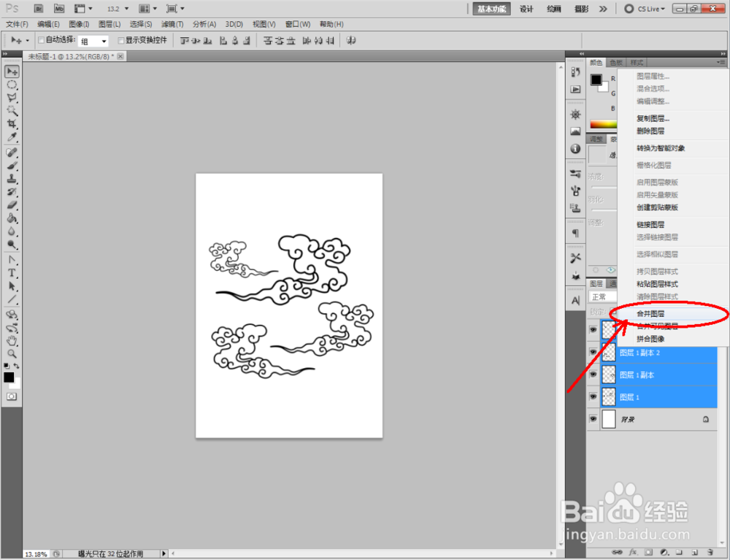
Task: Select the Path Selection tool
Action: 12,285
